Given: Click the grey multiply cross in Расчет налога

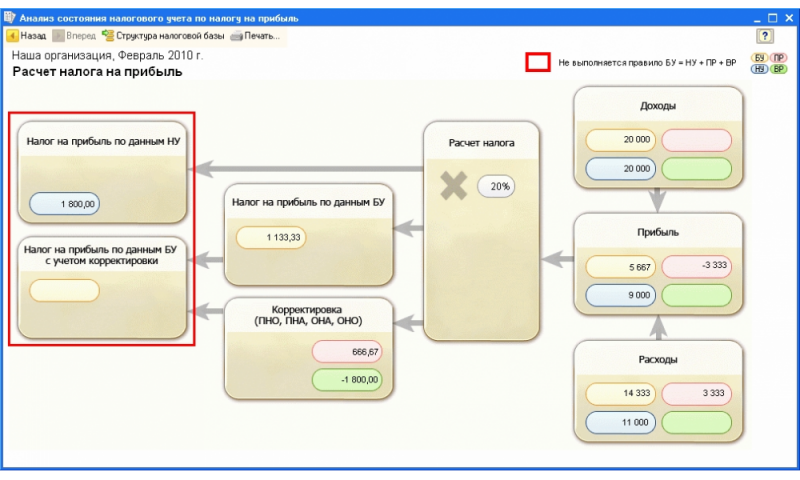Looking at the screenshot, I should tap(454, 185).
